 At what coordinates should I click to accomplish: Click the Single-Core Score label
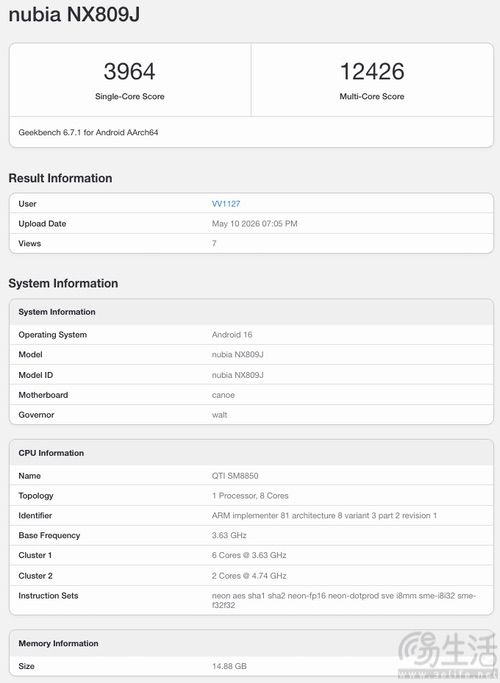point(130,97)
